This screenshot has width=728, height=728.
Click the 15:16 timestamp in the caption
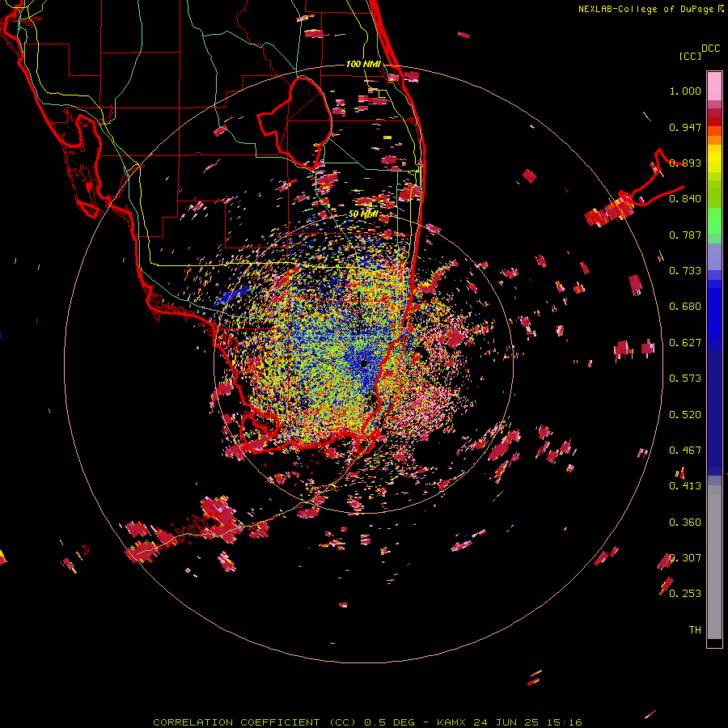pyautogui.click(x=565, y=722)
